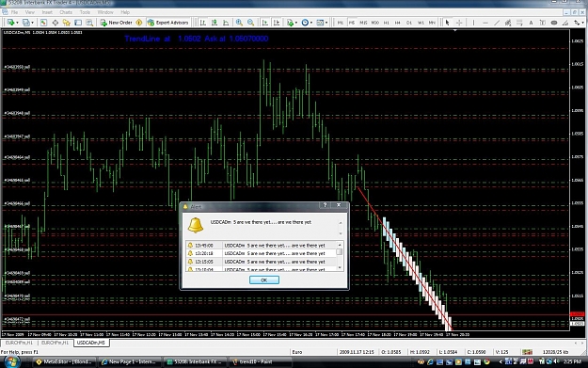Toggle the Data Window icon
588x368 pixels.
tap(56, 23)
